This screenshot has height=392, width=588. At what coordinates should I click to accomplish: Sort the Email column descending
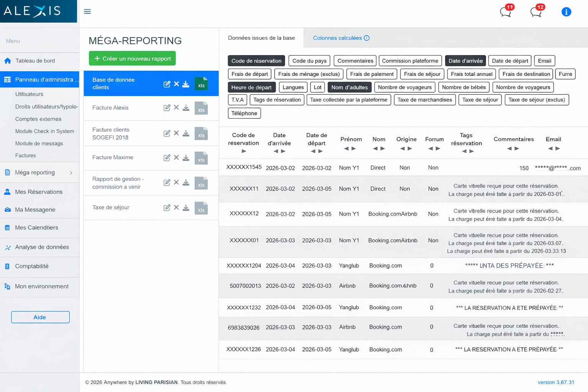click(x=557, y=149)
